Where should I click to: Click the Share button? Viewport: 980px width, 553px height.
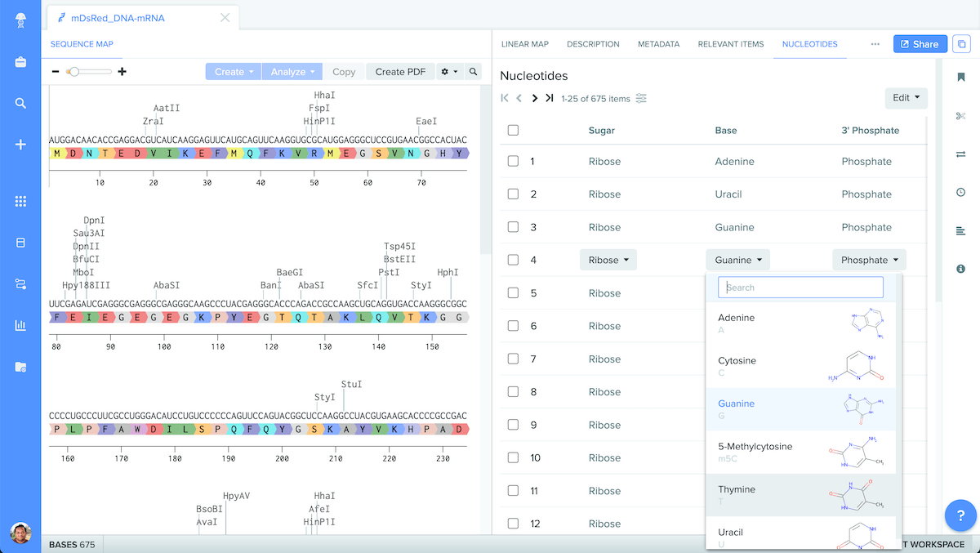pyautogui.click(x=920, y=43)
